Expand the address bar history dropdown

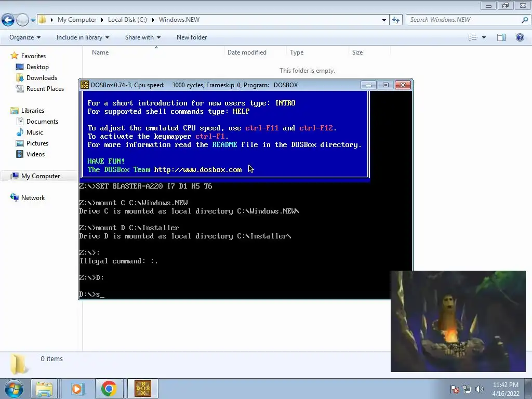pyautogui.click(x=384, y=20)
